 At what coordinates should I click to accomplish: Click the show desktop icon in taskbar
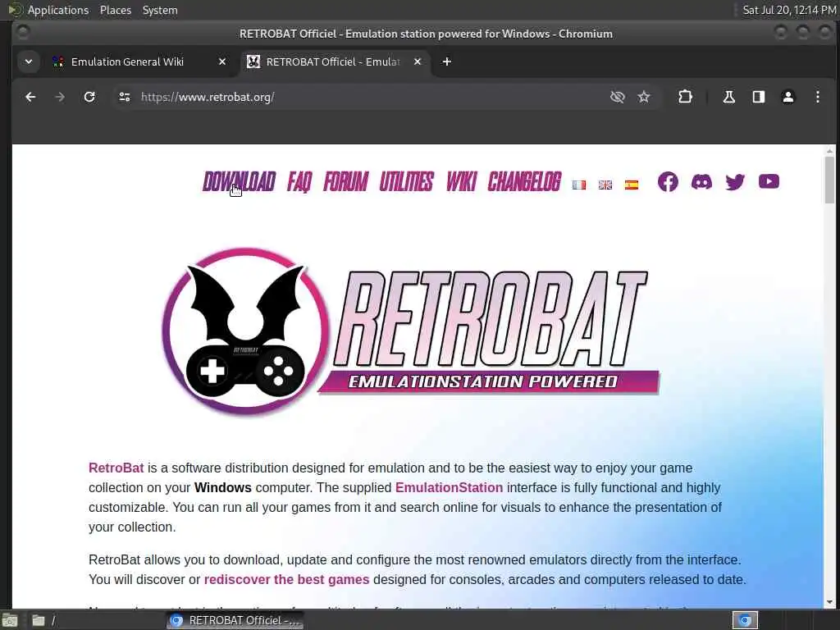coord(10,620)
